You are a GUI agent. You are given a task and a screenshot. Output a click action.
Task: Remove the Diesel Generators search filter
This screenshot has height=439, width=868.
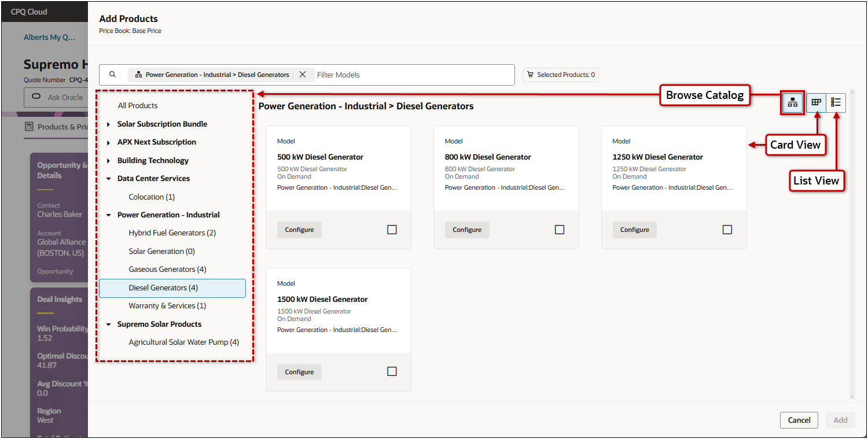point(303,74)
